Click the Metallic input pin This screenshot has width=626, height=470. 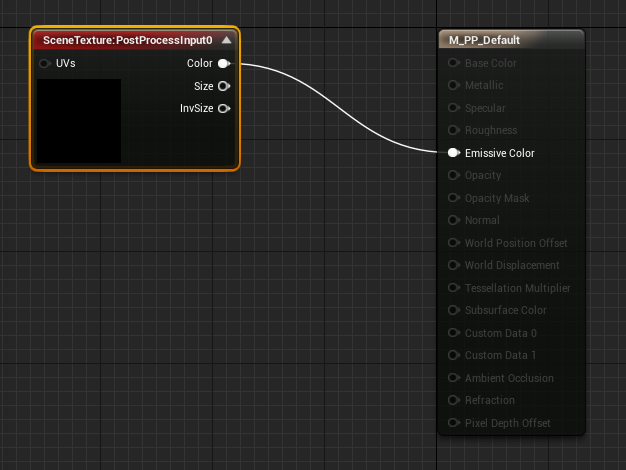[x=454, y=85]
